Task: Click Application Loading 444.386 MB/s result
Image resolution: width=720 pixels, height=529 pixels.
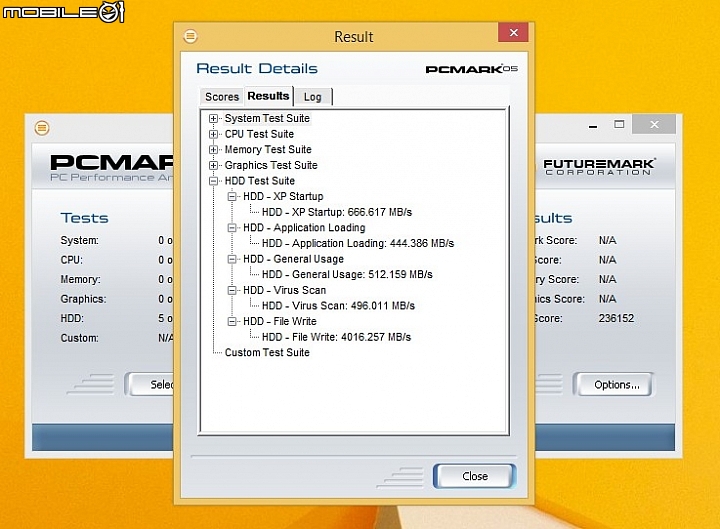Action: (358, 243)
